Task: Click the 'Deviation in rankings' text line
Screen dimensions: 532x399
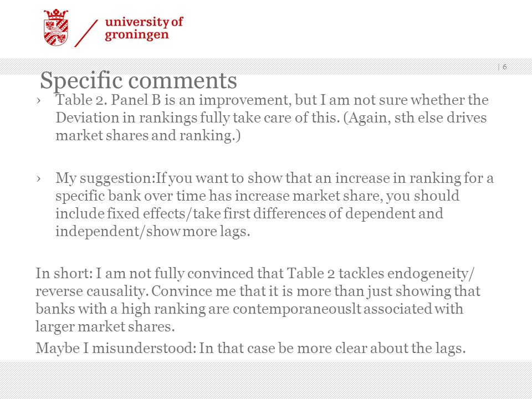Action: coord(271,117)
